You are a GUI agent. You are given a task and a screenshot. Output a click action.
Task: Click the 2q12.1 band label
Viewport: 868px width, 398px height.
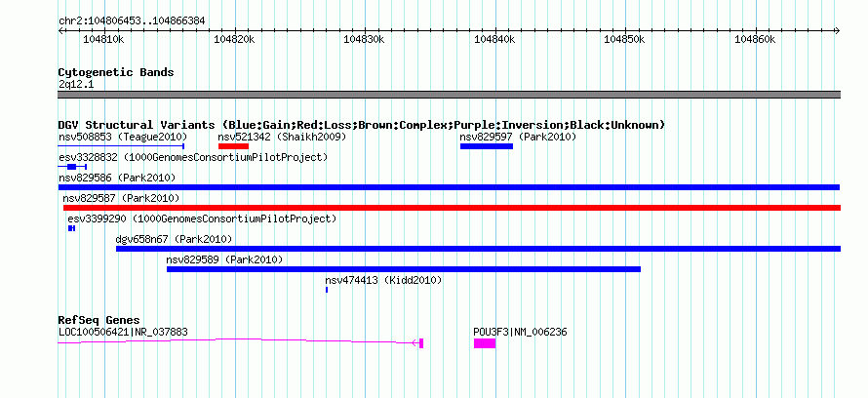76,84
